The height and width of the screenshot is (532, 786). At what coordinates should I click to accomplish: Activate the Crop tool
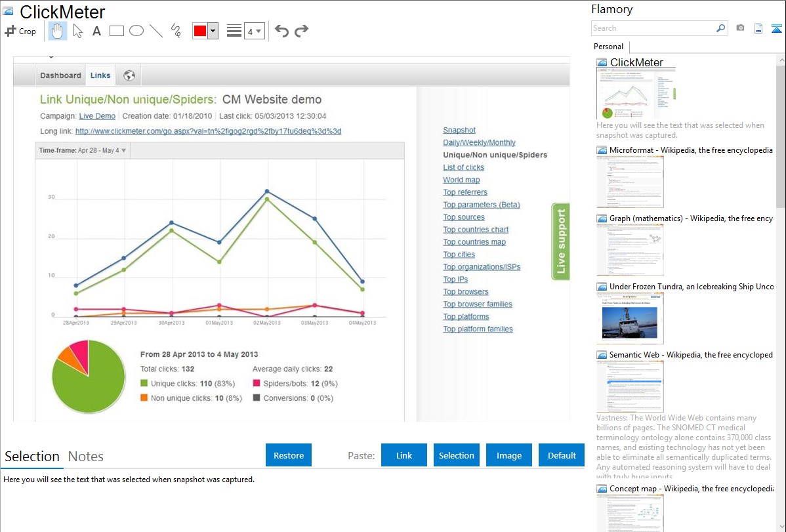pyautogui.click(x=20, y=31)
